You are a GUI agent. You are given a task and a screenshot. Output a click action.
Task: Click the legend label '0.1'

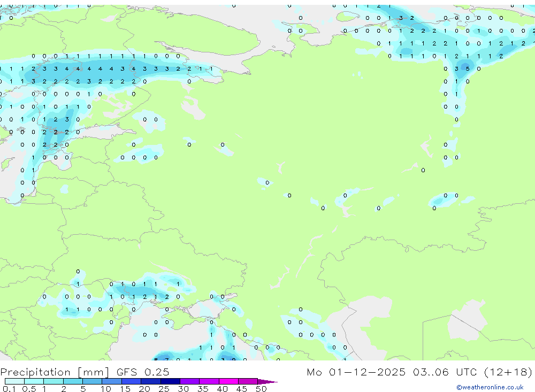[x=9, y=389]
